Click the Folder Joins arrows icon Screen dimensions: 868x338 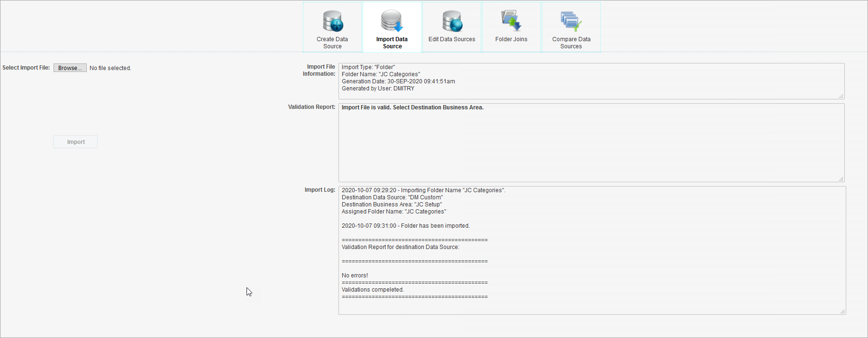point(511,21)
